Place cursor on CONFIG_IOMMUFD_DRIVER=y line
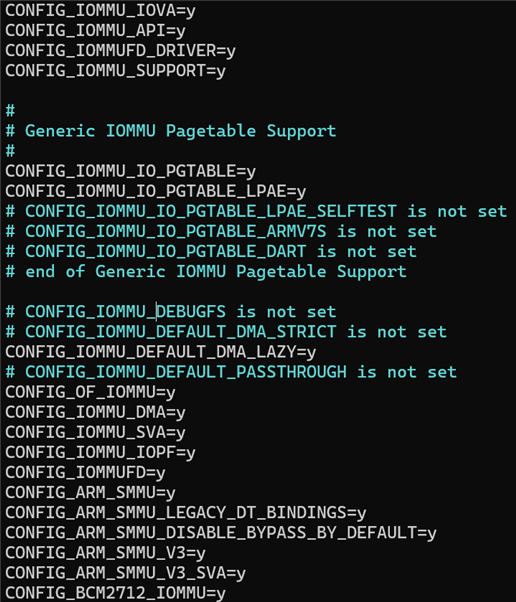516x602 pixels. point(120,51)
